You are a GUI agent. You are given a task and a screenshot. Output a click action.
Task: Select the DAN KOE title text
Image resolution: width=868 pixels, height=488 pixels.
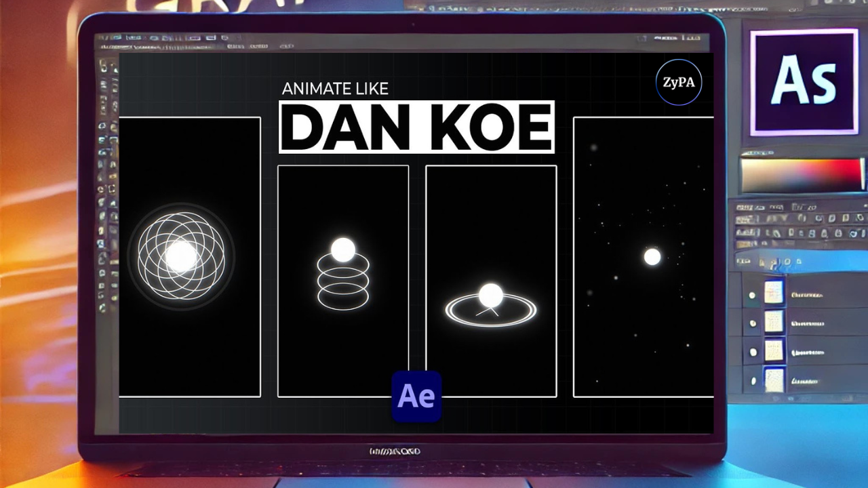point(416,127)
